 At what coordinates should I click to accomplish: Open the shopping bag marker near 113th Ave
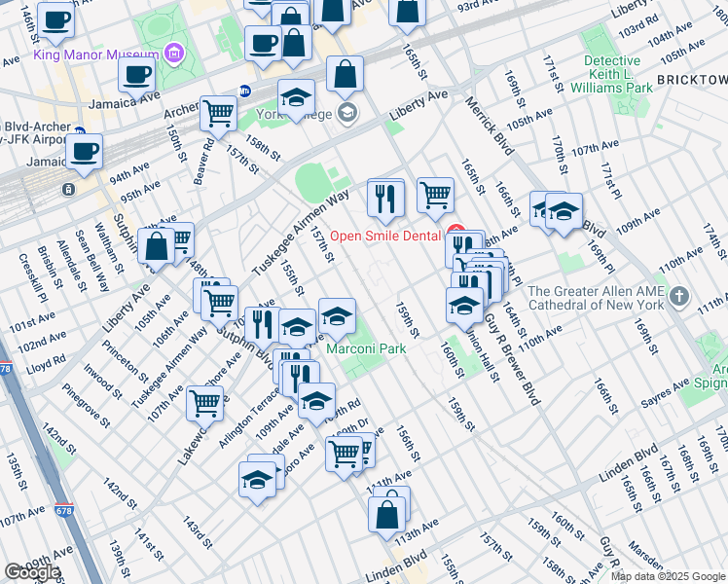387,515
